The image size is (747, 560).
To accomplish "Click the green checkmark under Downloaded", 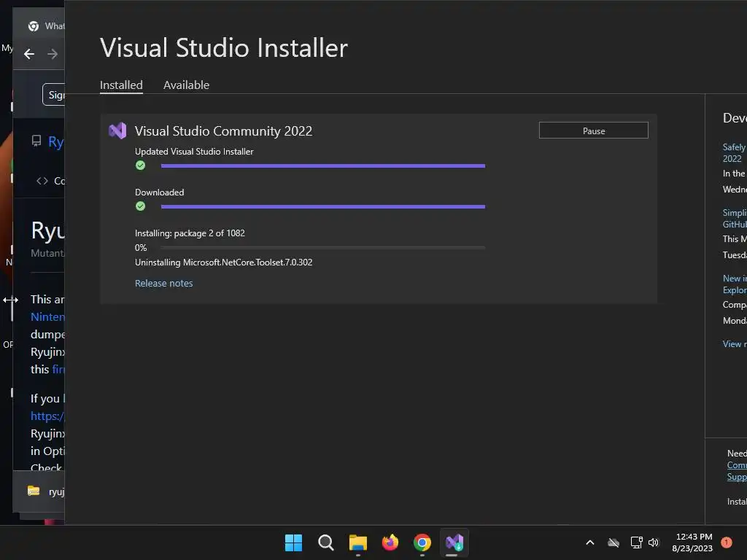I will pyautogui.click(x=140, y=206).
